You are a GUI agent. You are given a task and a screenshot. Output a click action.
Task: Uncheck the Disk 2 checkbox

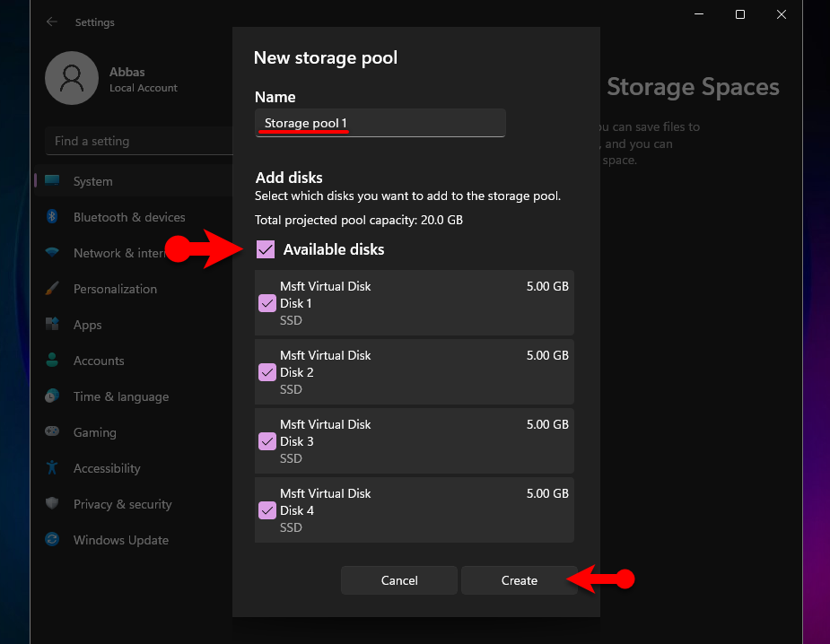[x=267, y=372]
